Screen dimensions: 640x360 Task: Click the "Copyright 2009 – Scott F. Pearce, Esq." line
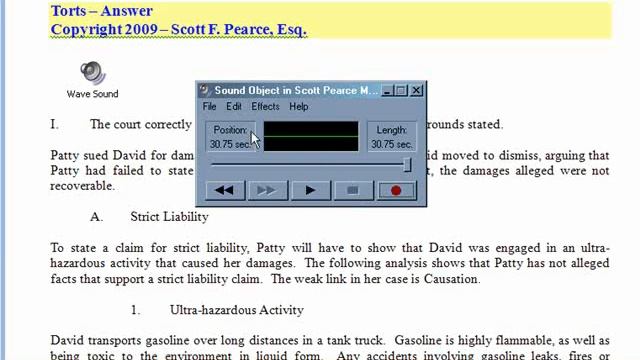pyautogui.click(x=178, y=29)
